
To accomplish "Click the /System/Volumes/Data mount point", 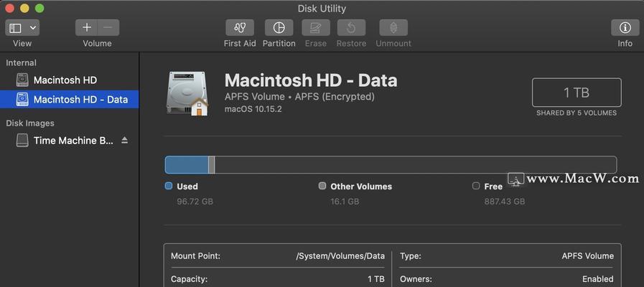I will [340, 256].
